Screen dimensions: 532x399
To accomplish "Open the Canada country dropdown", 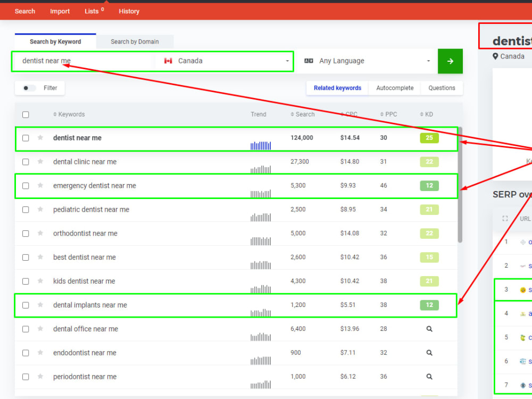I will 225,61.
